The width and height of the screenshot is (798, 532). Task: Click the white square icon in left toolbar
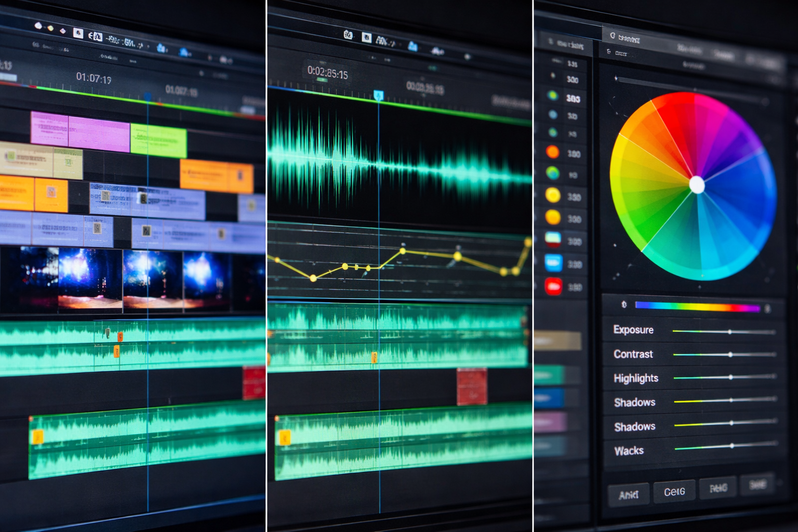(78, 33)
